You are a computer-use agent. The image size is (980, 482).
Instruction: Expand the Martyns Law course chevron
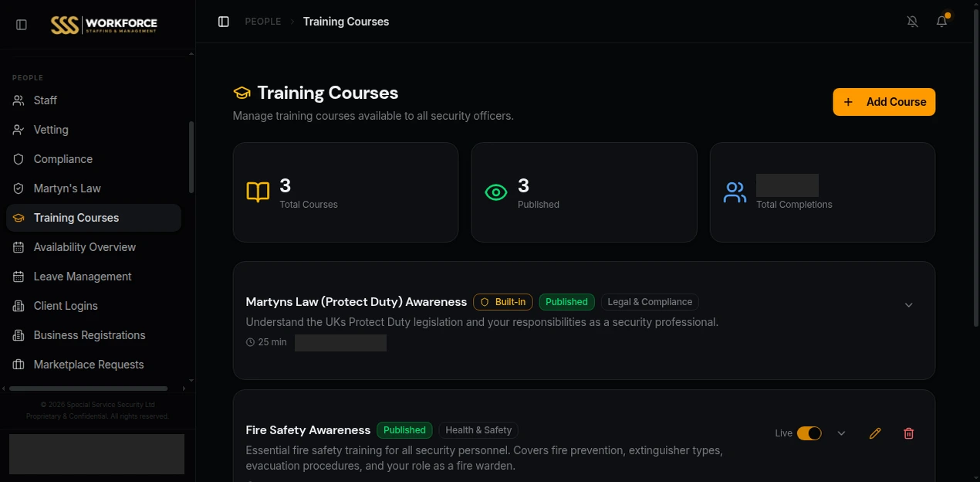pos(909,305)
